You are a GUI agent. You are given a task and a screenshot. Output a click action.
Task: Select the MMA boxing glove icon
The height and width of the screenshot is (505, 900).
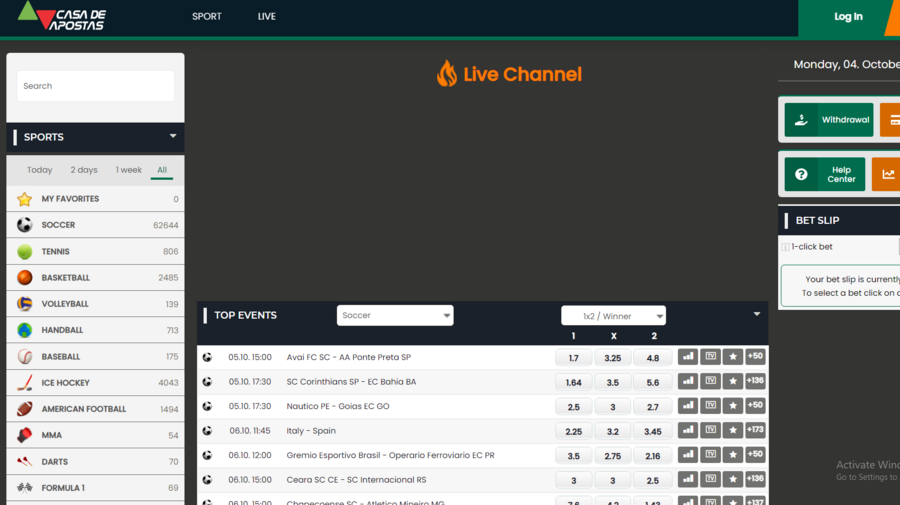(25, 435)
